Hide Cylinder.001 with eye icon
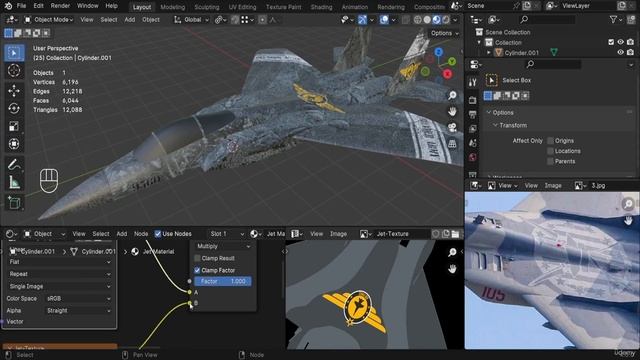 tap(620, 52)
